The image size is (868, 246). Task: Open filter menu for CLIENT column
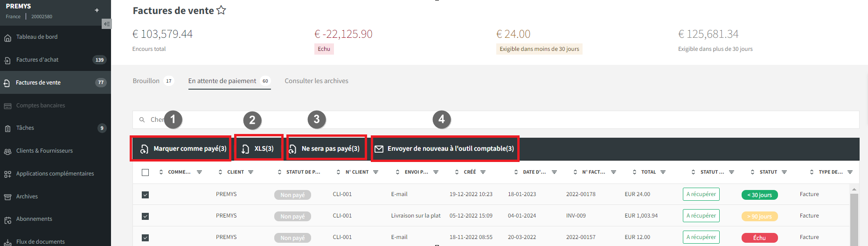click(x=251, y=172)
